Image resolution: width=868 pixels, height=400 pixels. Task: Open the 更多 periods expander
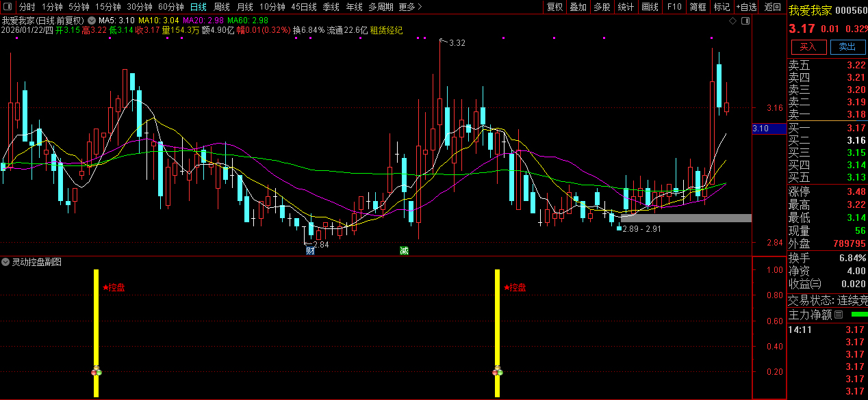click(410, 7)
